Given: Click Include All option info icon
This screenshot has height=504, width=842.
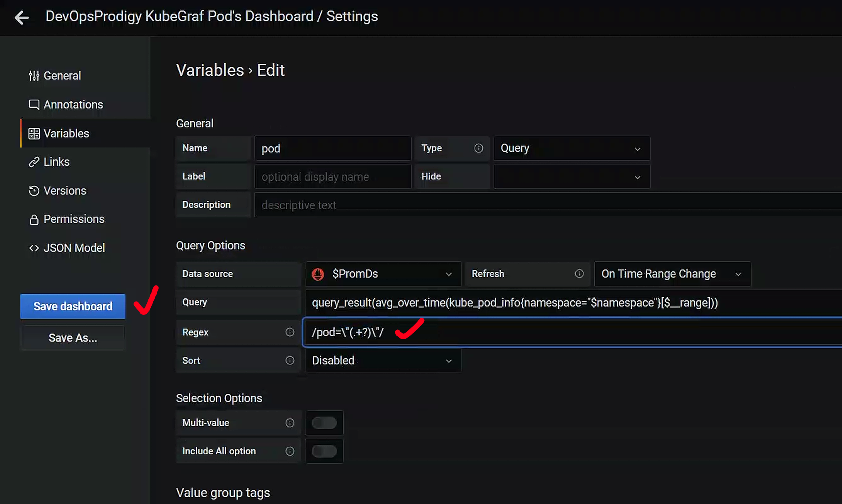Looking at the screenshot, I should (290, 451).
